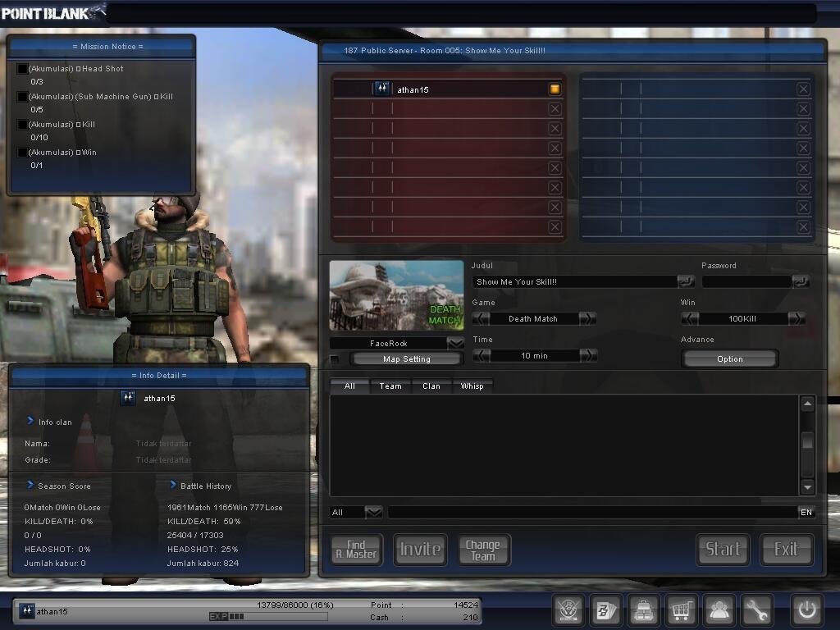Viewport: 840px width, 630px height.
Task: Click the chat message input field
Action: tap(592, 512)
